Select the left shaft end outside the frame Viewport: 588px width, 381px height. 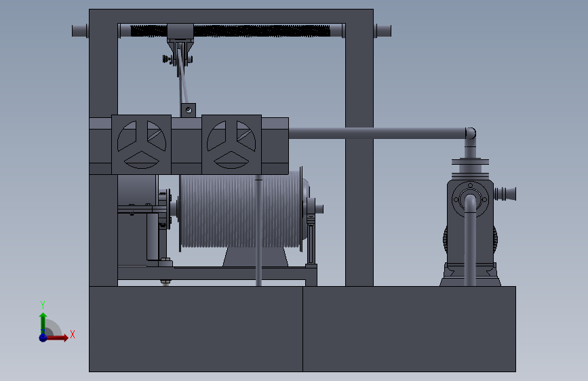(80, 31)
